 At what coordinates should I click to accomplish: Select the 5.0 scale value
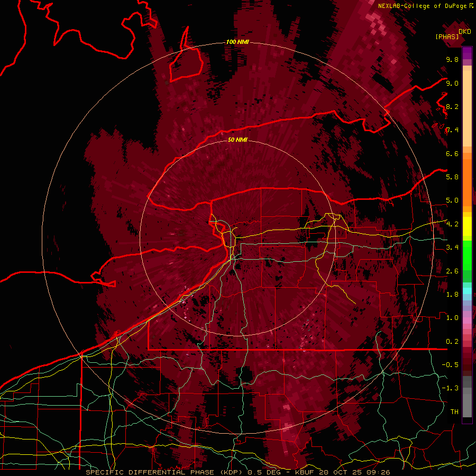coord(452,200)
